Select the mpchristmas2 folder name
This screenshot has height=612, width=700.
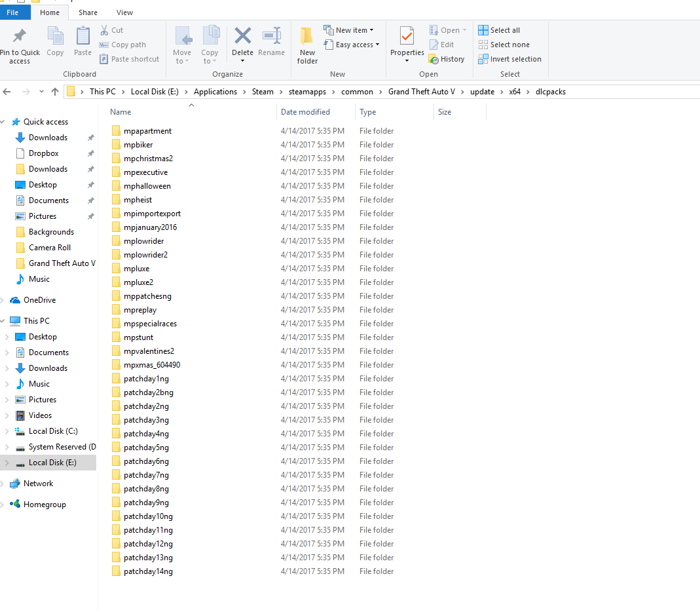[148, 159]
